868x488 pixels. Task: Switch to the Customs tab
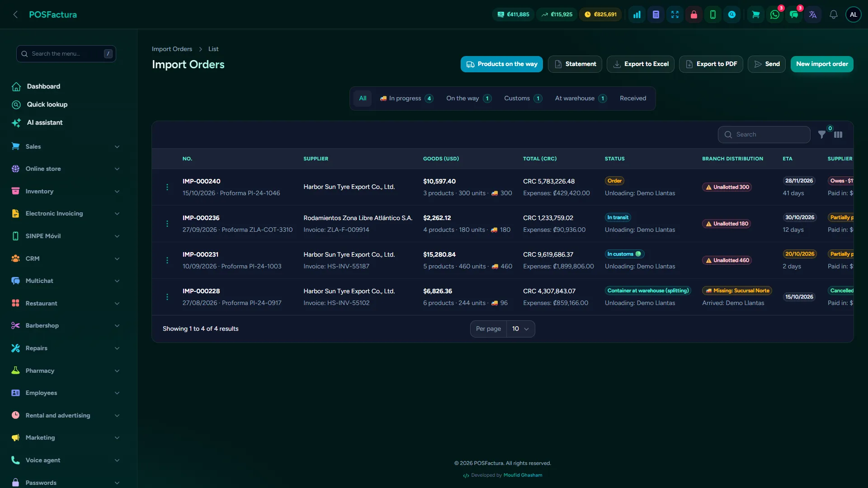pyautogui.click(x=523, y=99)
